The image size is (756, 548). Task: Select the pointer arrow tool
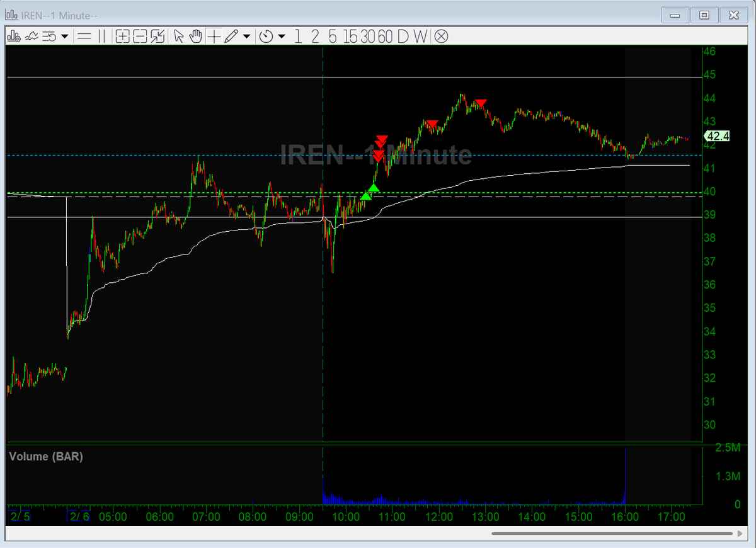click(178, 36)
